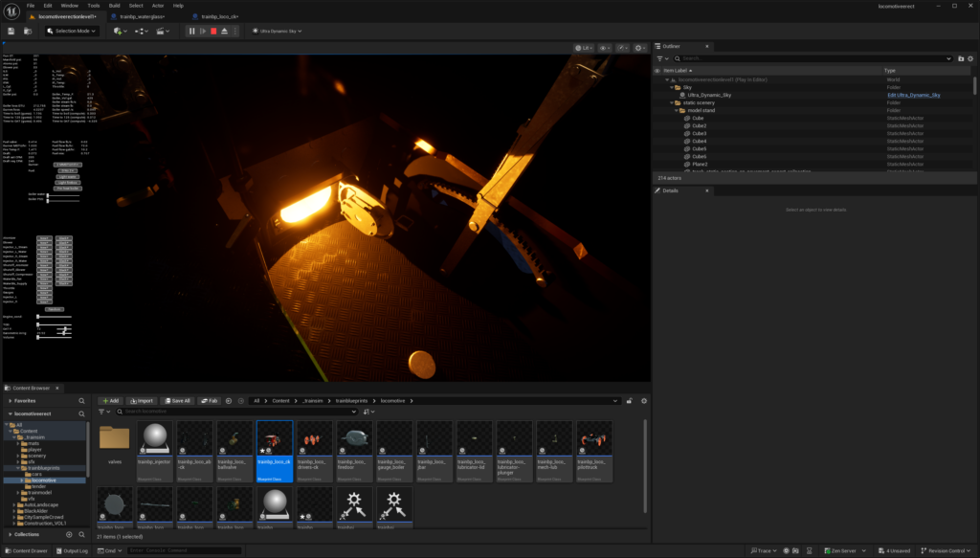Screen dimensions: 980x558
Task: Open the Fab marketplace from Content Browser
Action: (210, 401)
